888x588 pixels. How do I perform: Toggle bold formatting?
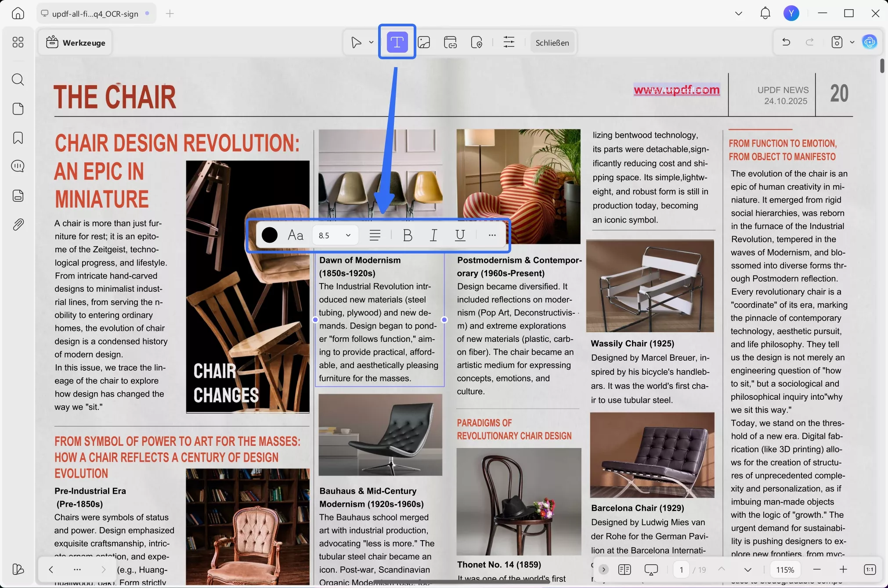pos(407,236)
